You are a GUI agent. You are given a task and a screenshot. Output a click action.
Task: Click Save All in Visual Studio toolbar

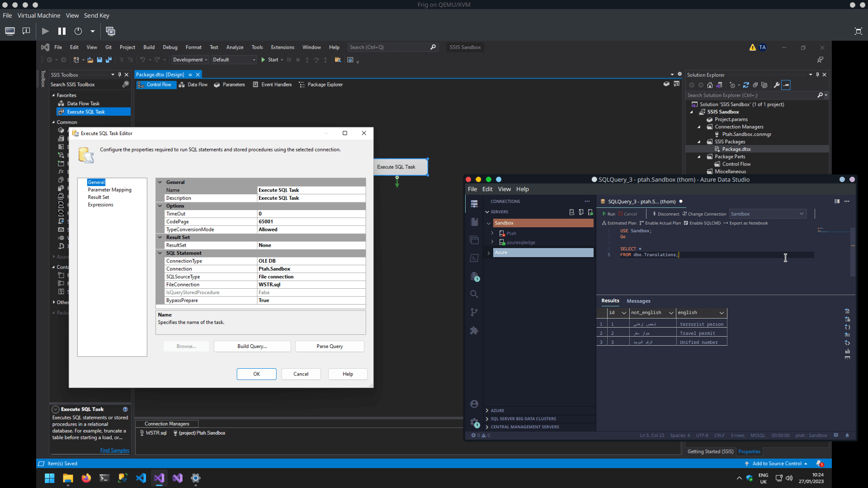coord(108,60)
